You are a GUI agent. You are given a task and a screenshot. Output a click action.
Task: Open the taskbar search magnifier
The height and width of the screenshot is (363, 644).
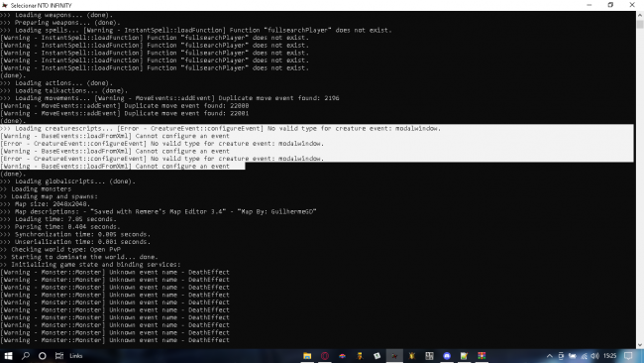26,356
